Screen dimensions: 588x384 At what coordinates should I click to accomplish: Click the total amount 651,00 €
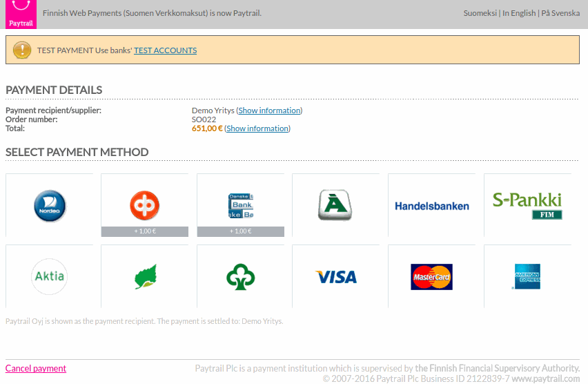[207, 128]
